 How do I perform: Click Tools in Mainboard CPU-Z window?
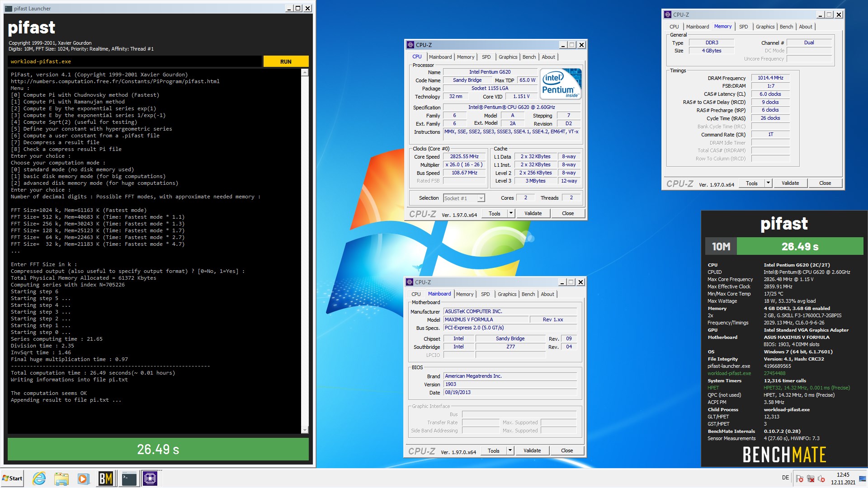[x=494, y=450]
